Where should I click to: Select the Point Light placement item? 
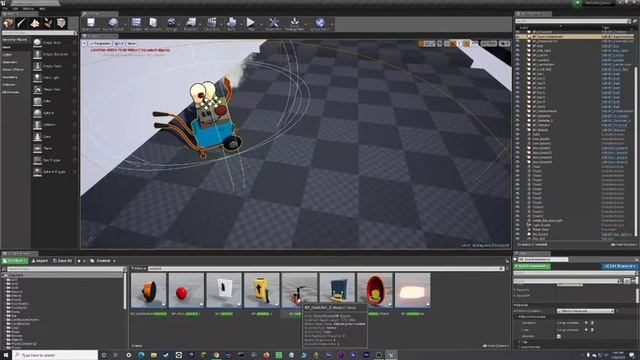[x=55, y=78]
